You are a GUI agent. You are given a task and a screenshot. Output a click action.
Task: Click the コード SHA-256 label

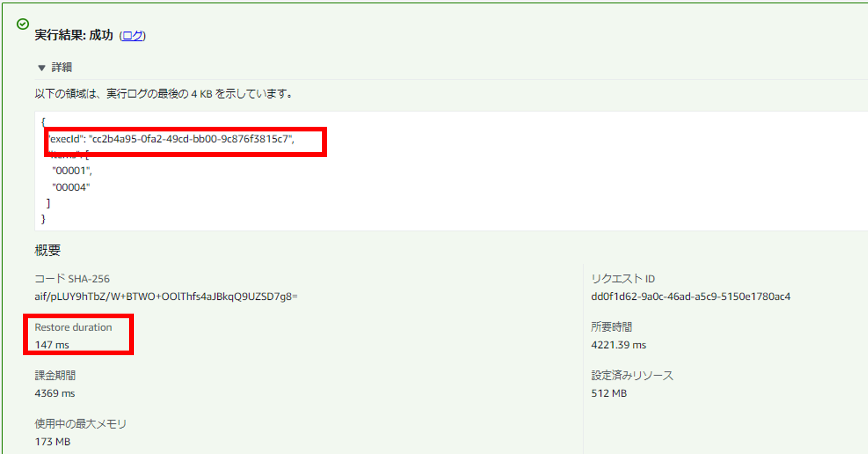(x=72, y=279)
